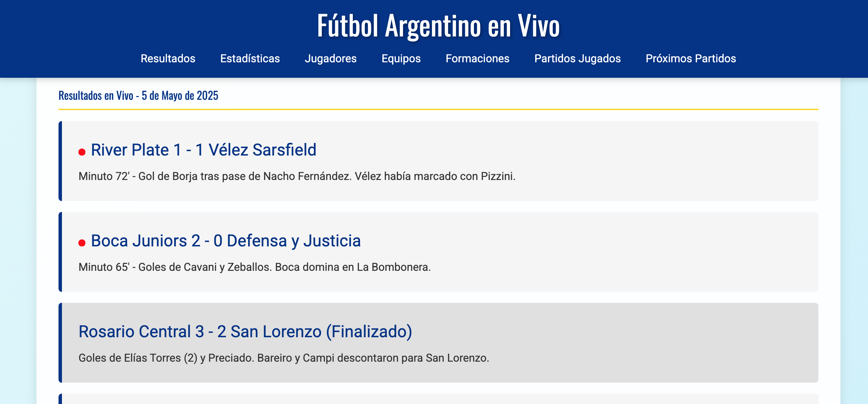Click the partially visible fourth match card
This screenshot has width=868, height=404.
[x=438, y=399]
